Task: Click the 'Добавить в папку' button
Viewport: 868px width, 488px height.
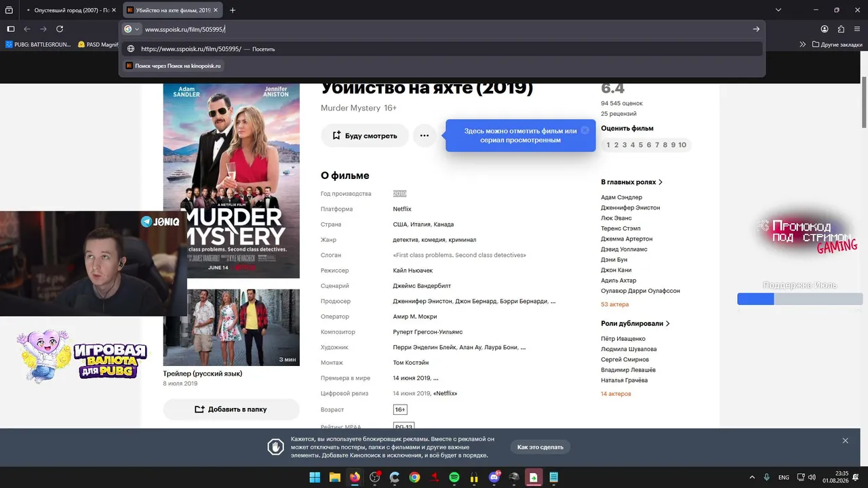Action: pyautogui.click(x=231, y=409)
